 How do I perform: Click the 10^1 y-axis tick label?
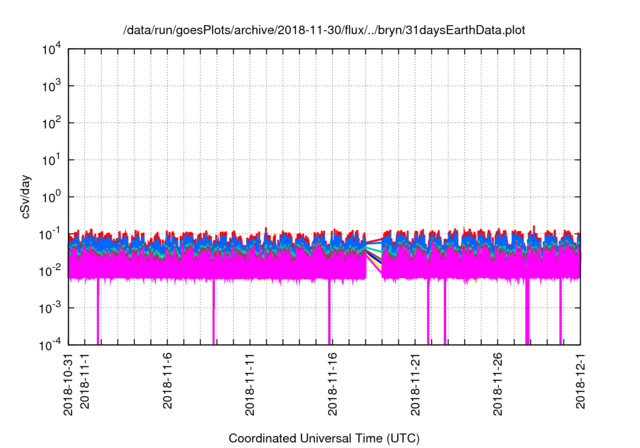(51, 160)
